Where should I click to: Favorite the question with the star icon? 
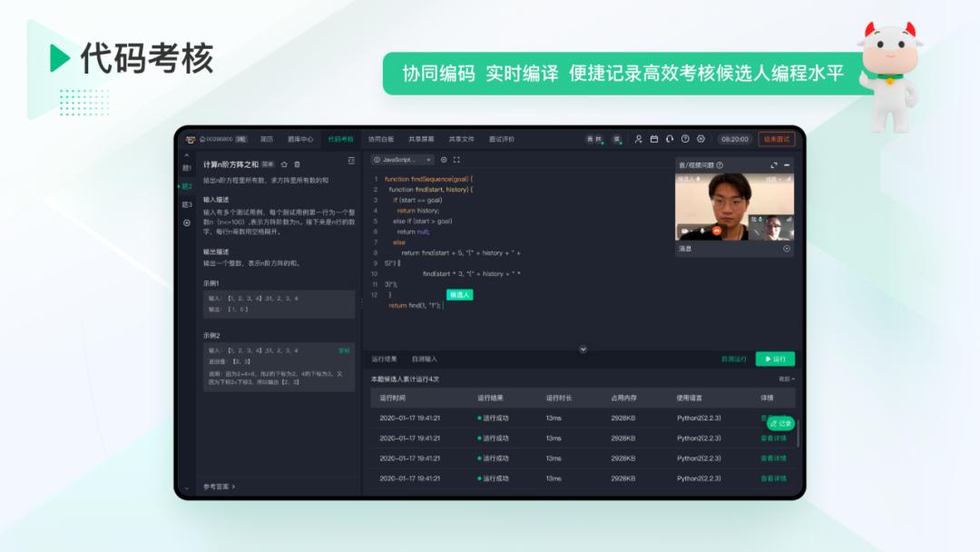pos(284,164)
